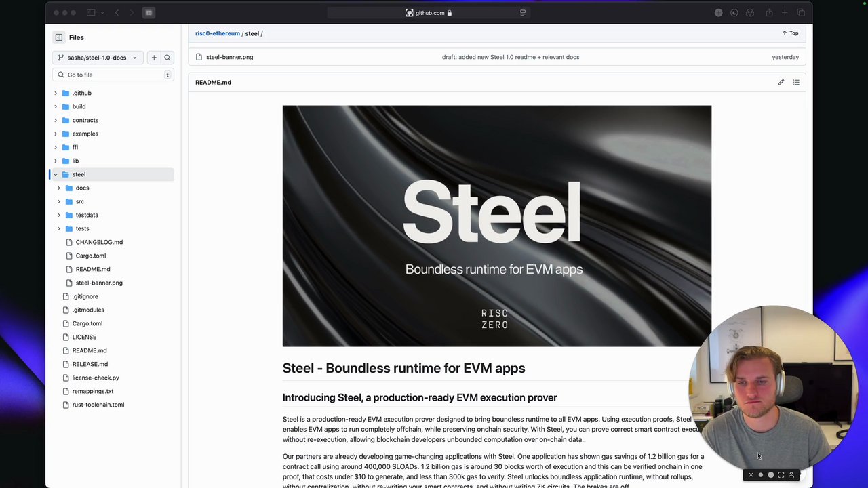Open the Safari reader view icon

pos(522,12)
